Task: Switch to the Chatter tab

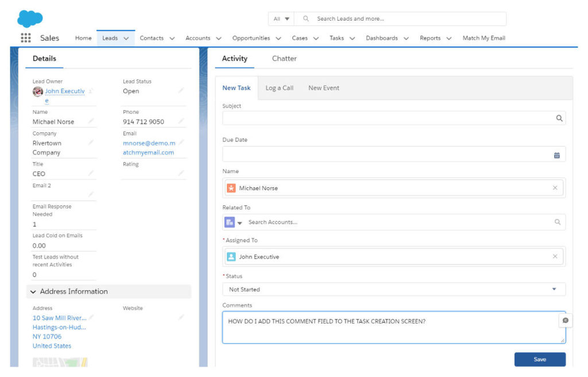Action: [284, 59]
